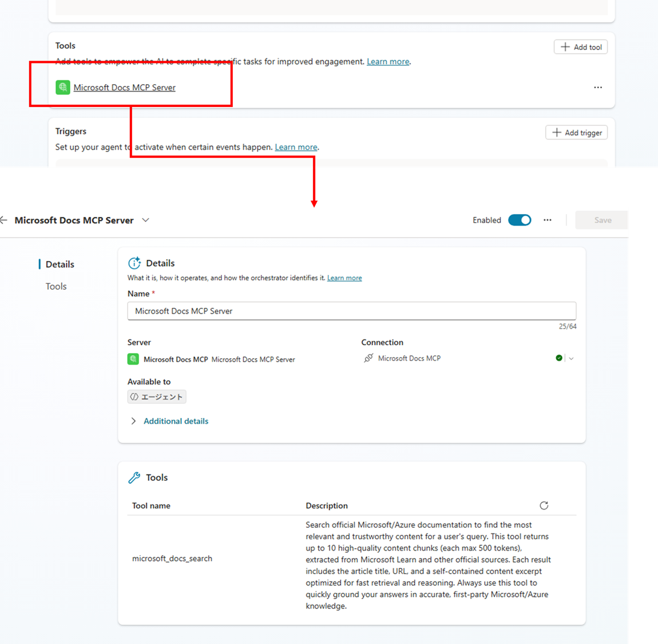Click into the Name input field
658x644 pixels.
click(352, 311)
